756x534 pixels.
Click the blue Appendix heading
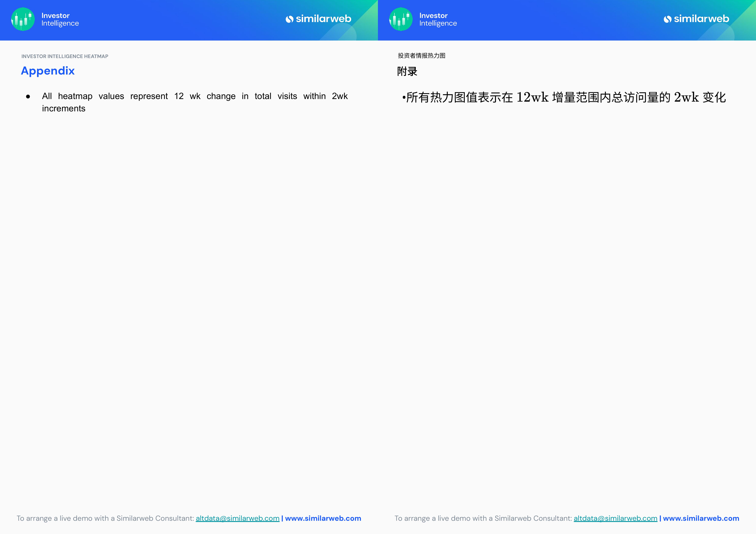pyautogui.click(x=48, y=71)
